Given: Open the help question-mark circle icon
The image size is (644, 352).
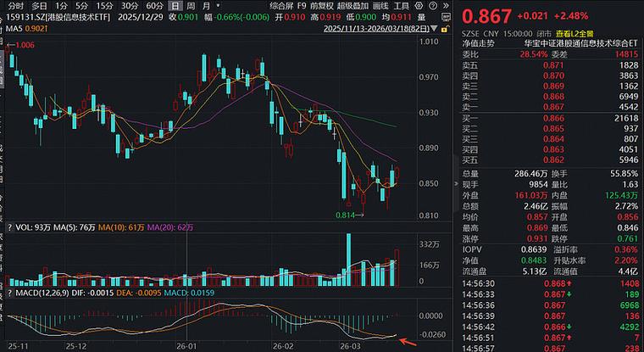Looking at the screenshot, I should click(x=433, y=6).
